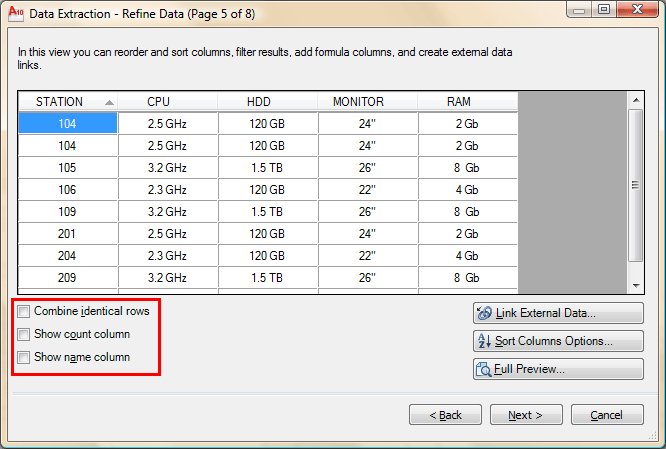The image size is (666, 449).
Task: Click the A-Z sort icon on Sort Columns Options
Action: point(484,341)
